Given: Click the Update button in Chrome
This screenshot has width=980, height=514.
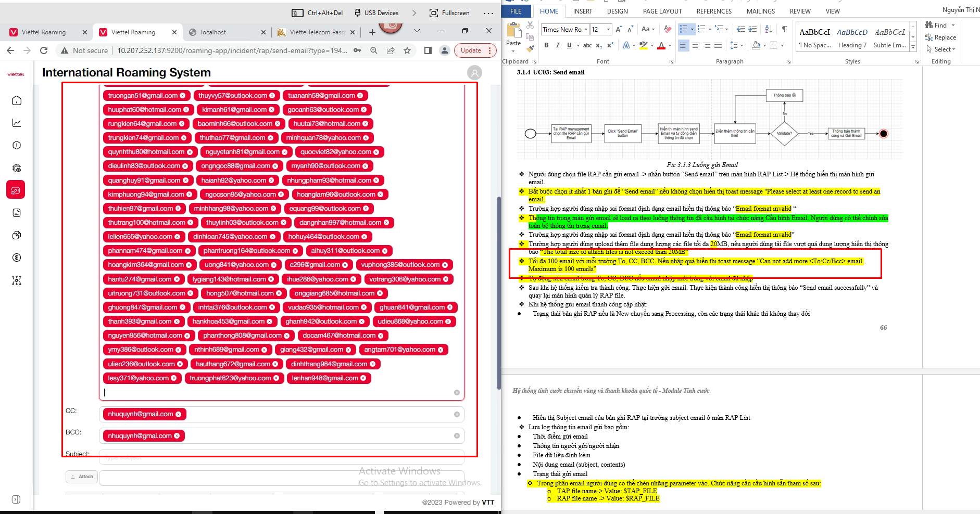Looking at the screenshot, I should tap(471, 50).
